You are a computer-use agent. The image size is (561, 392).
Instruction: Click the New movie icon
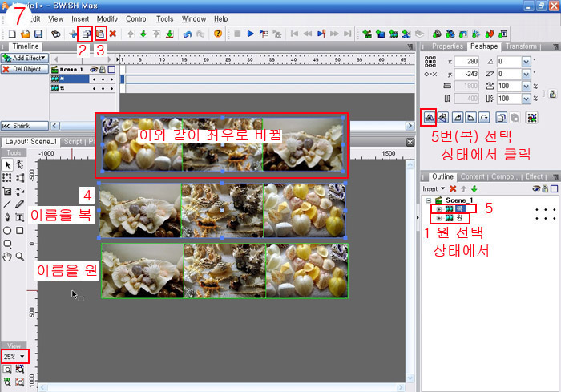(x=12, y=34)
